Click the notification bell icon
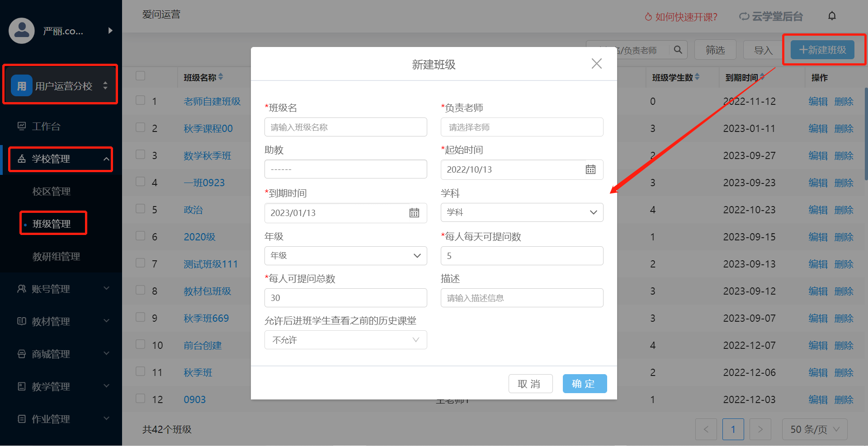 click(x=832, y=16)
